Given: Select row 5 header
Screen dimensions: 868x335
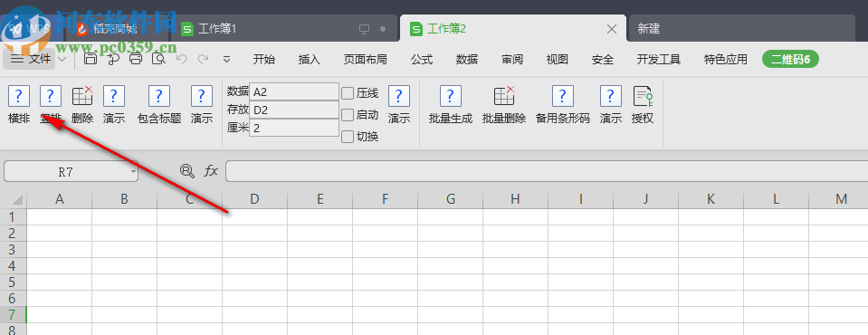Looking at the screenshot, I should [x=14, y=282].
